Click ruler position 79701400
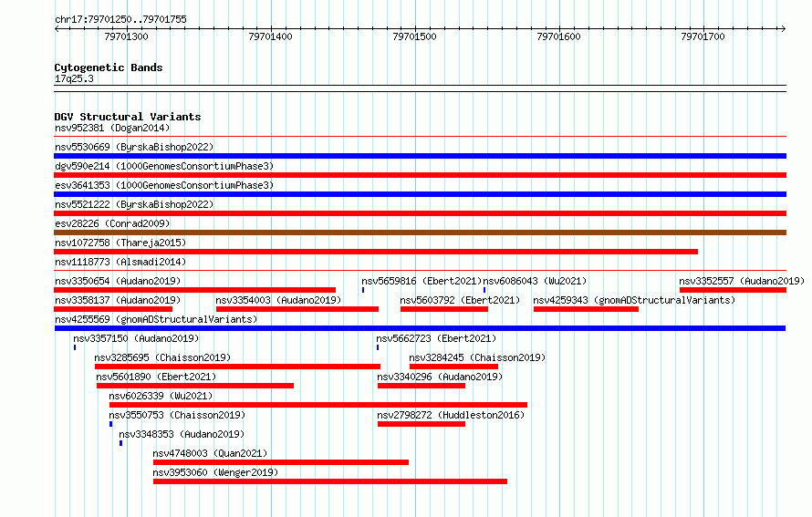 pyautogui.click(x=270, y=36)
